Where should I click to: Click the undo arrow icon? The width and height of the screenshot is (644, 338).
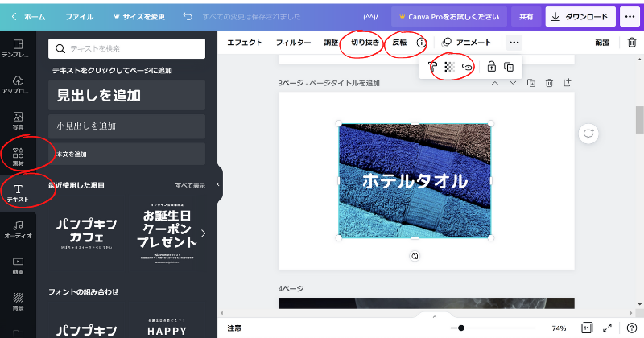[188, 16]
